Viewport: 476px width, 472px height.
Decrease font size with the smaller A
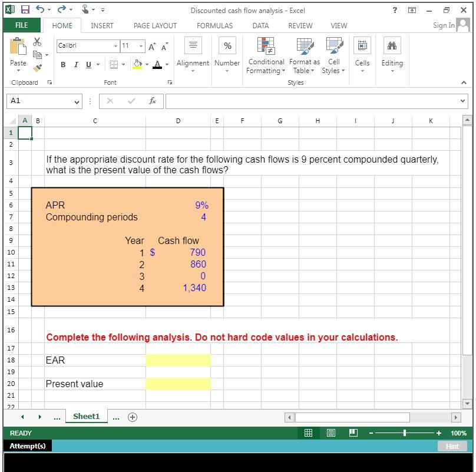[x=164, y=47]
